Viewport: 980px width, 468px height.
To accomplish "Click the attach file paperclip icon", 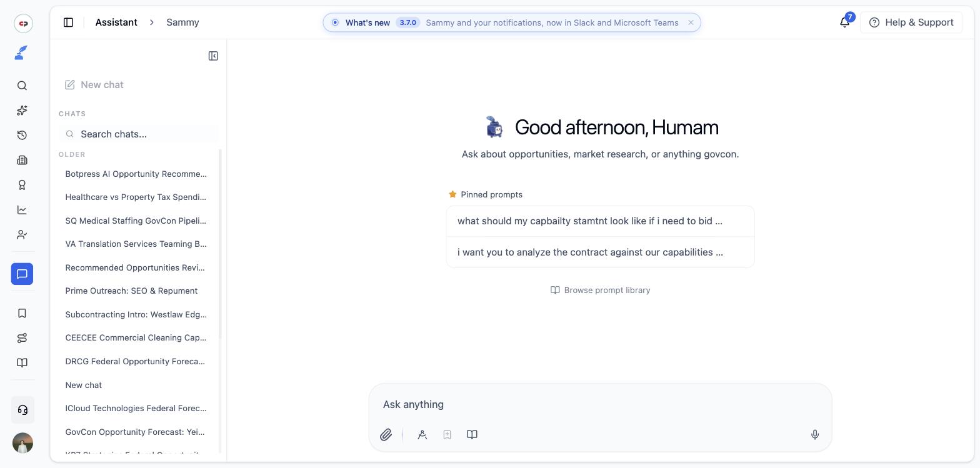I will pyautogui.click(x=386, y=435).
